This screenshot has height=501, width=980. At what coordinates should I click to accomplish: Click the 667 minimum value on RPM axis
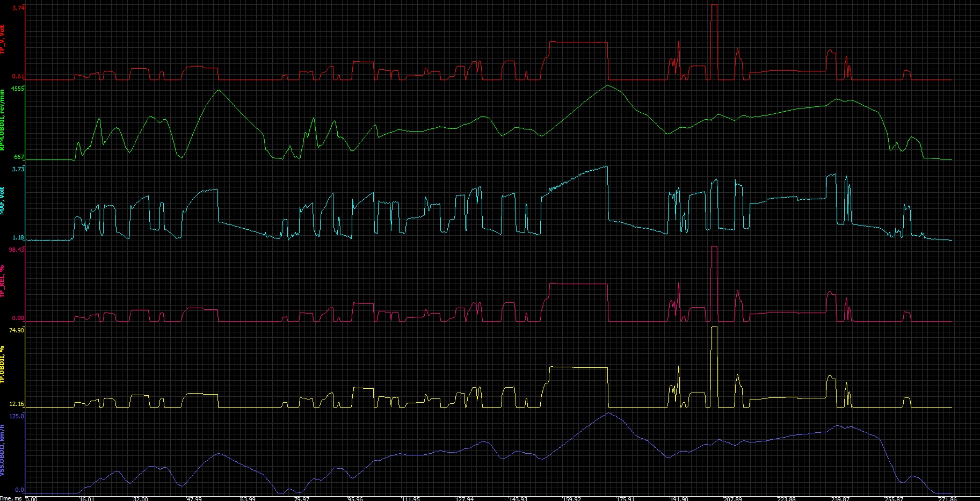pos(19,157)
